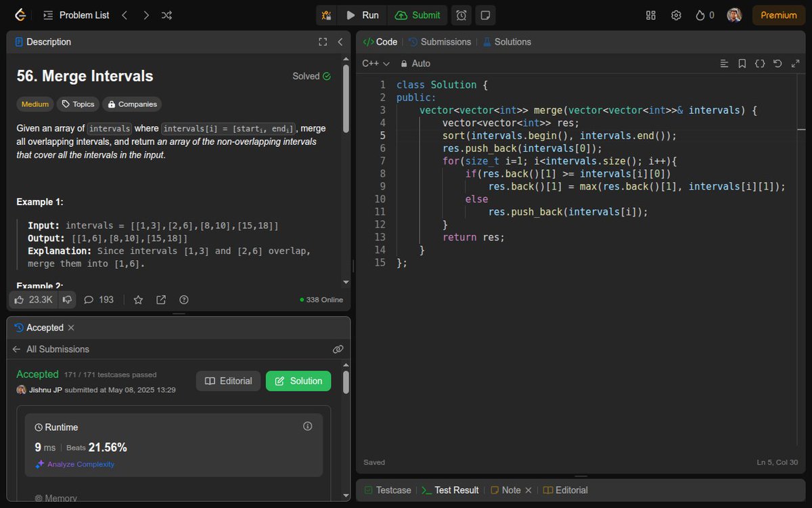Click into code line 5 sort statement
Screen dimensions: 812x508
[560, 135]
